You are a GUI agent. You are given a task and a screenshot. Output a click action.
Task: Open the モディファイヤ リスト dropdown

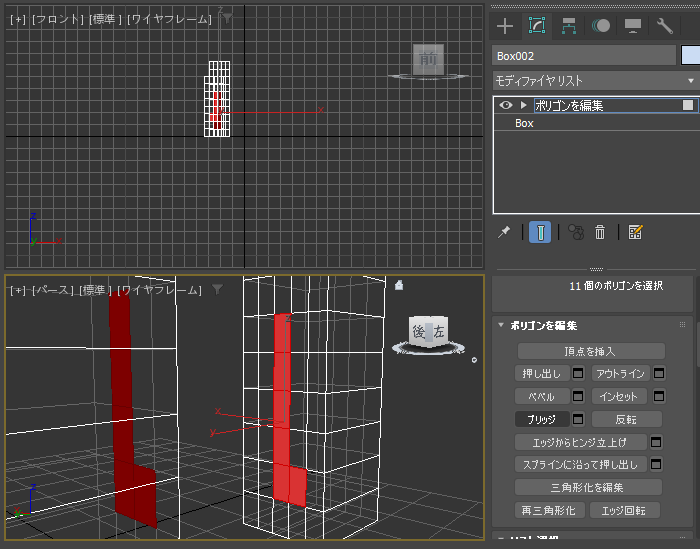[x=596, y=81]
